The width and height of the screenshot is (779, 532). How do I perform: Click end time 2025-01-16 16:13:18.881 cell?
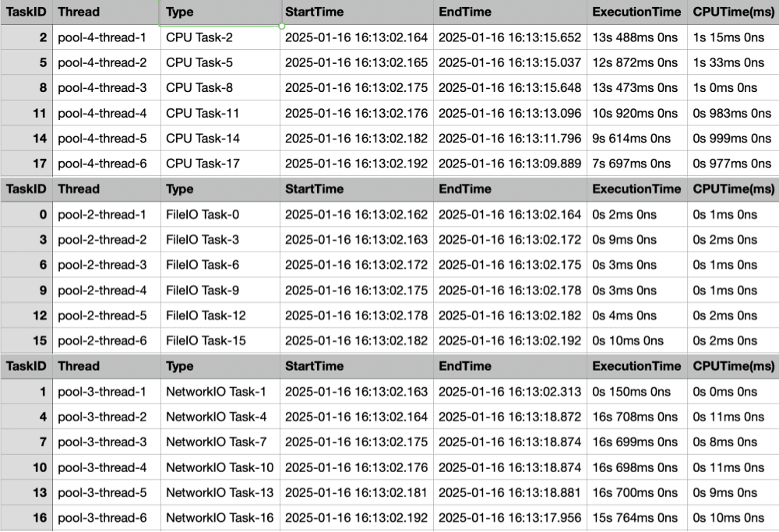click(510, 492)
